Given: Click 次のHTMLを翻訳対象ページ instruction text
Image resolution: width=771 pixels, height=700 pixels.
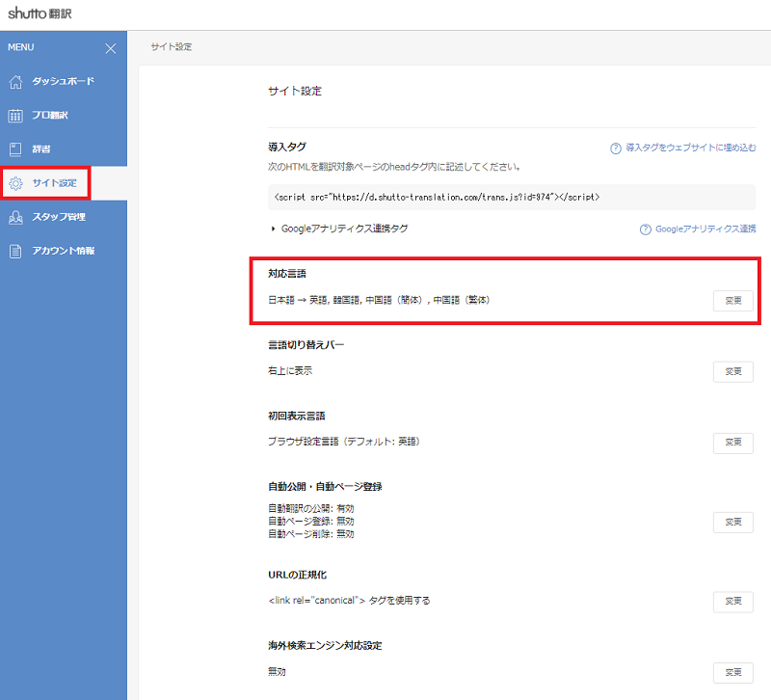Looking at the screenshot, I should (394, 167).
